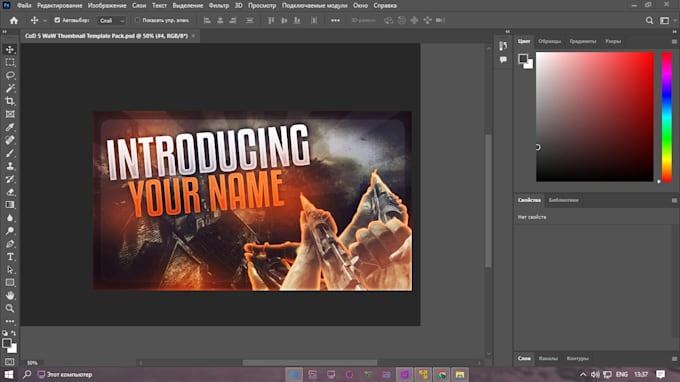Toggle Quick Mask mode at toolbox bottom
The width and height of the screenshot is (680, 382).
point(10,362)
